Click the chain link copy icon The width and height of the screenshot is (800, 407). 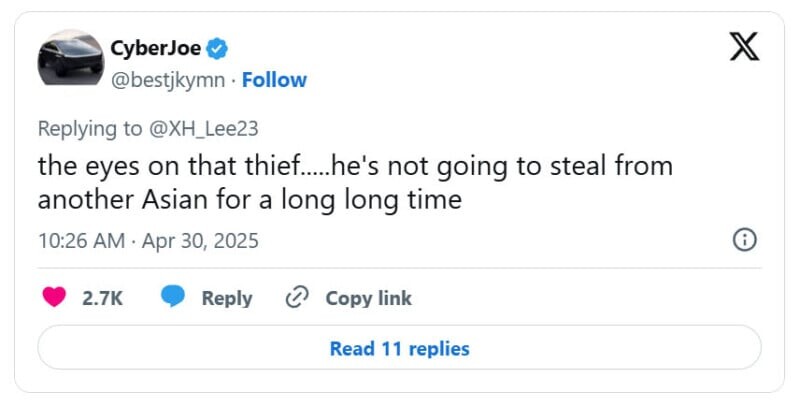point(296,297)
